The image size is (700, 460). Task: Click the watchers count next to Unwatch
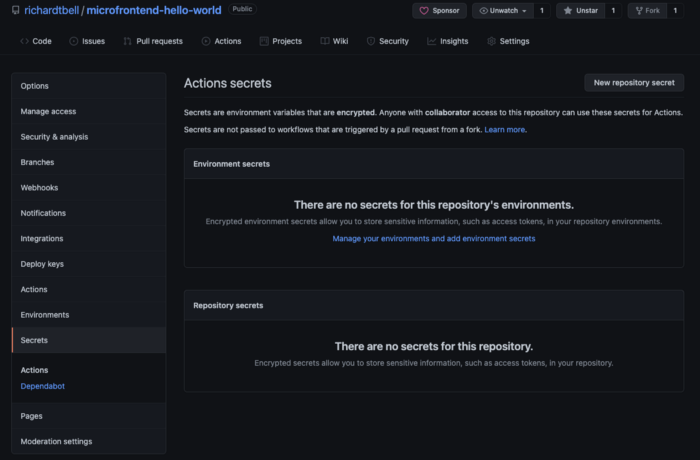click(x=542, y=11)
